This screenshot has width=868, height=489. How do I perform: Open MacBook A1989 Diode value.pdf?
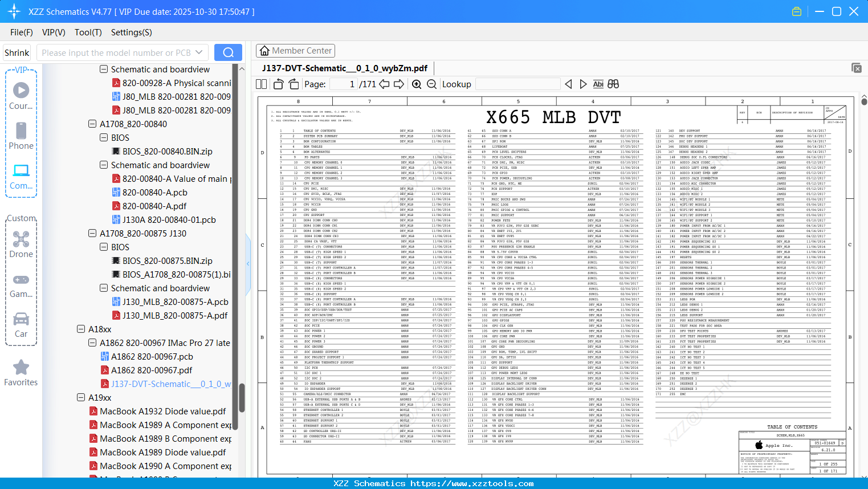(x=157, y=453)
